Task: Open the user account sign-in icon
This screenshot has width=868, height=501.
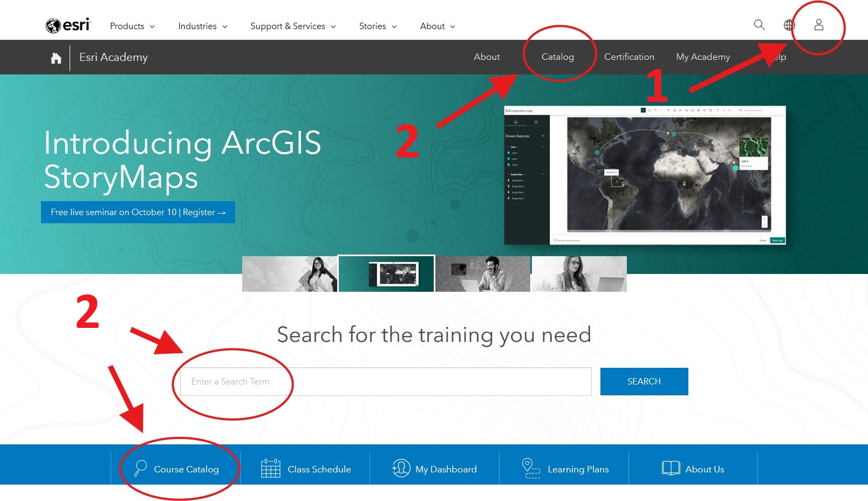Action: click(x=819, y=25)
